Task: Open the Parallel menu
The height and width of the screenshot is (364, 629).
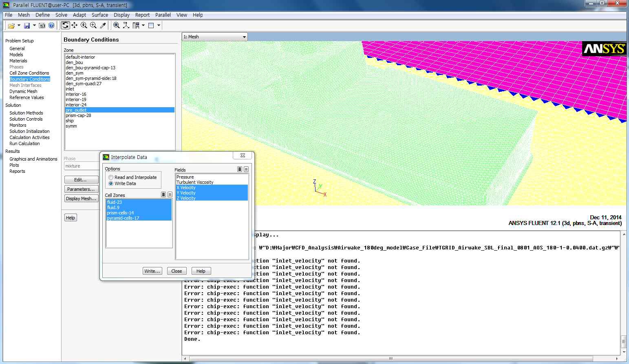Action: (163, 15)
